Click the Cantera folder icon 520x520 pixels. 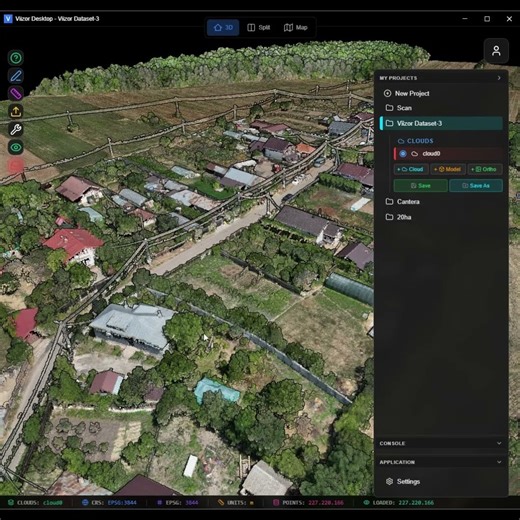coord(389,201)
